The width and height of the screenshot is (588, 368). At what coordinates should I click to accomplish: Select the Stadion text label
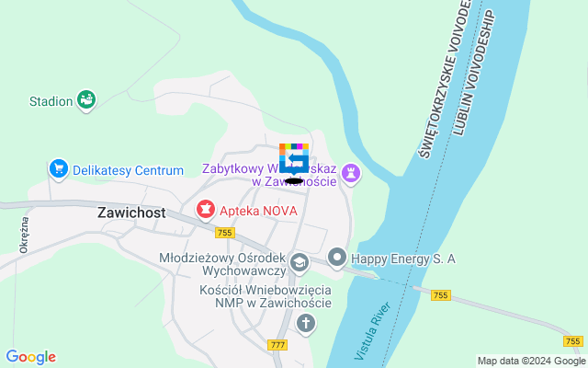tap(51, 101)
